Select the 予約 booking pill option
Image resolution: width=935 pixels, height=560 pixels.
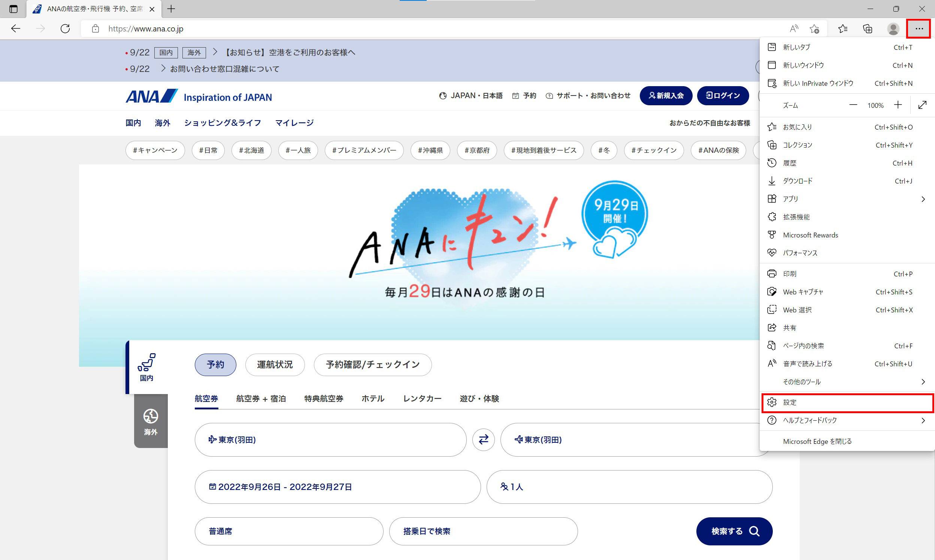tap(215, 364)
